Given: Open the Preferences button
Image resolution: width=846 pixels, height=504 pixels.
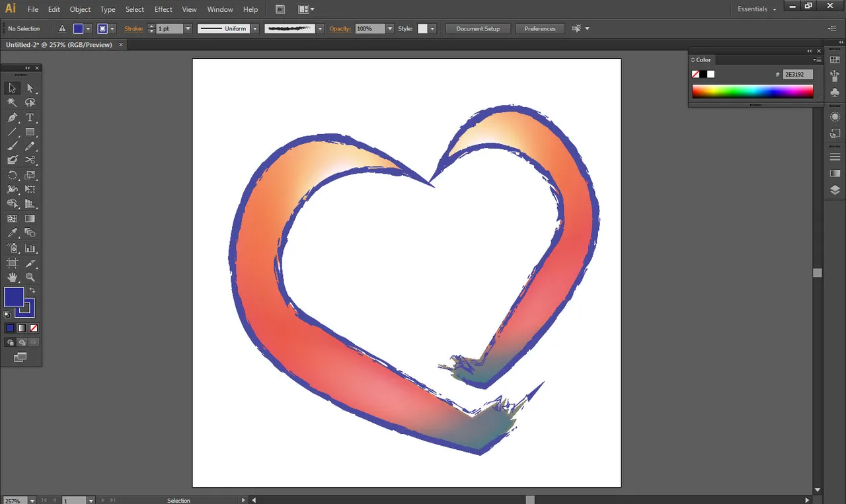Looking at the screenshot, I should (540, 28).
